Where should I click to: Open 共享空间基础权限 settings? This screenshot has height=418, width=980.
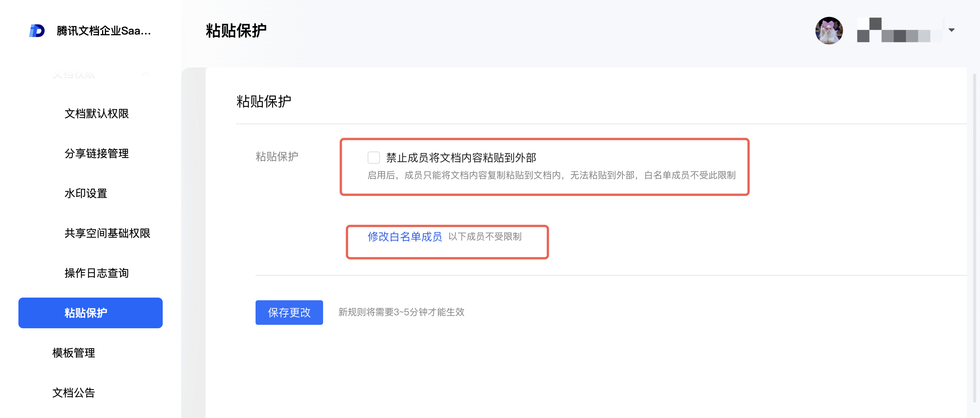coord(107,233)
